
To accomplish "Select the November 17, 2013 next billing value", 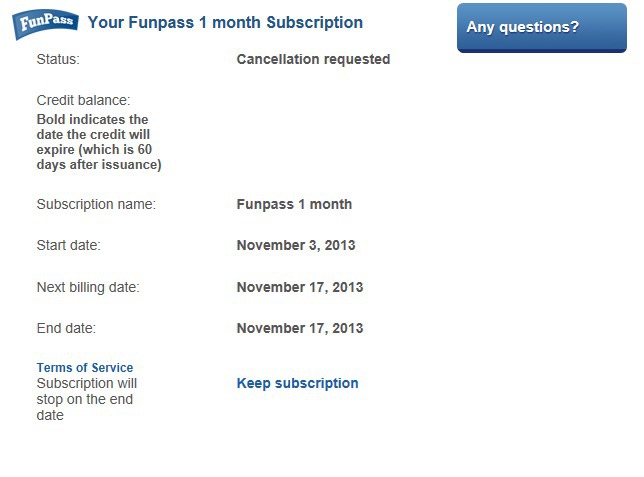I will pyautogui.click(x=300, y=287).
